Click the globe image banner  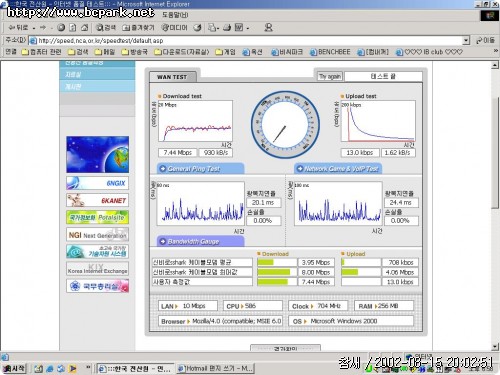(x=97, y=154)
